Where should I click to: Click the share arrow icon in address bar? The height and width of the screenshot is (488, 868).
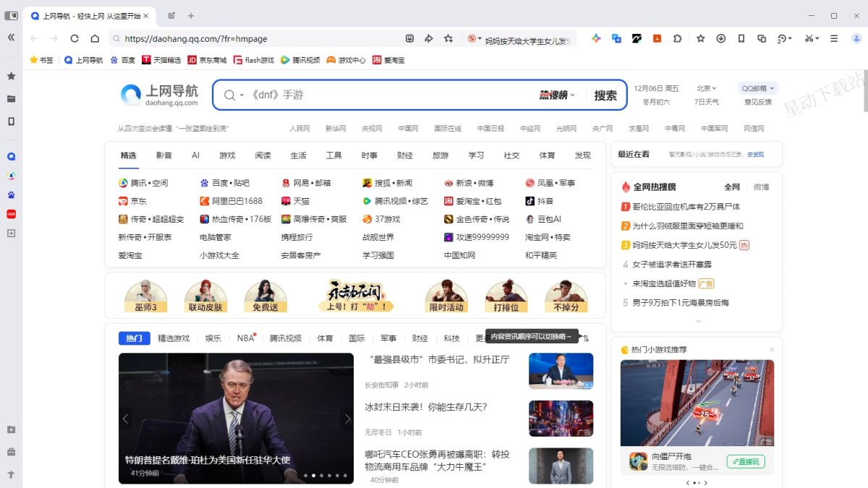[428, 38]
